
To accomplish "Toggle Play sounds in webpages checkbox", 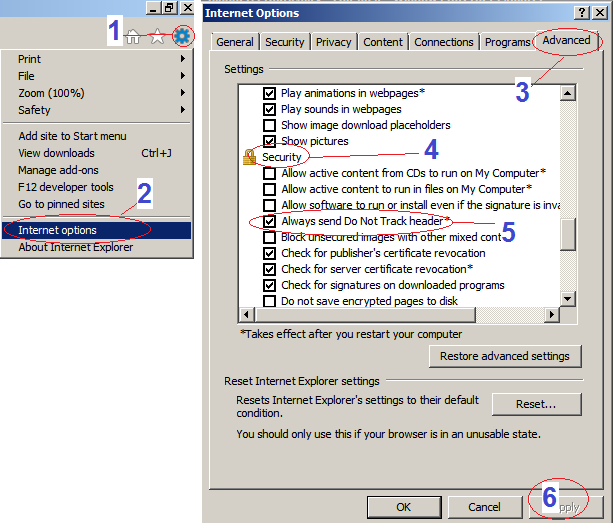I will (x=269, y=109).
